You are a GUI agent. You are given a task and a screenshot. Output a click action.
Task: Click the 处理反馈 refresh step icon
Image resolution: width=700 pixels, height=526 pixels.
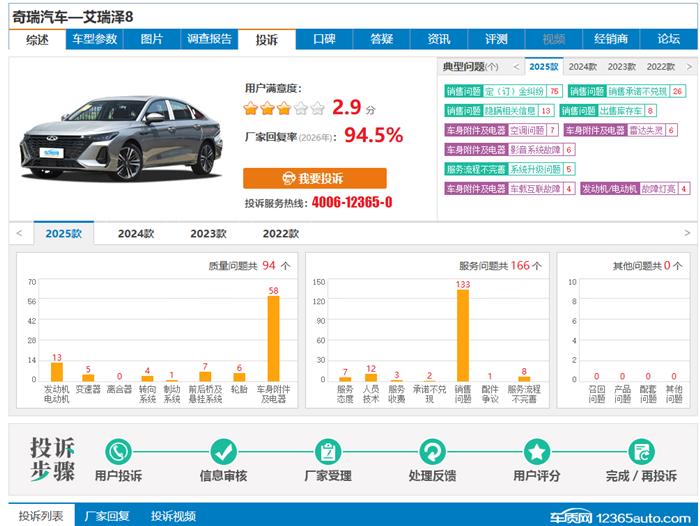[x=432, y=451]
